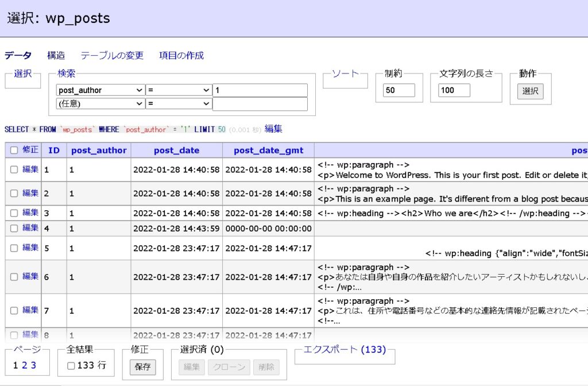Open the テーブルの変更 link

[112, 56]
